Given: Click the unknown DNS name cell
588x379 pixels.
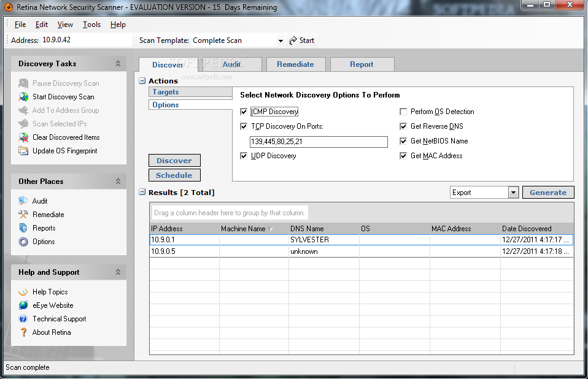Looking at the screenshot, I should [x=324, y=251].
